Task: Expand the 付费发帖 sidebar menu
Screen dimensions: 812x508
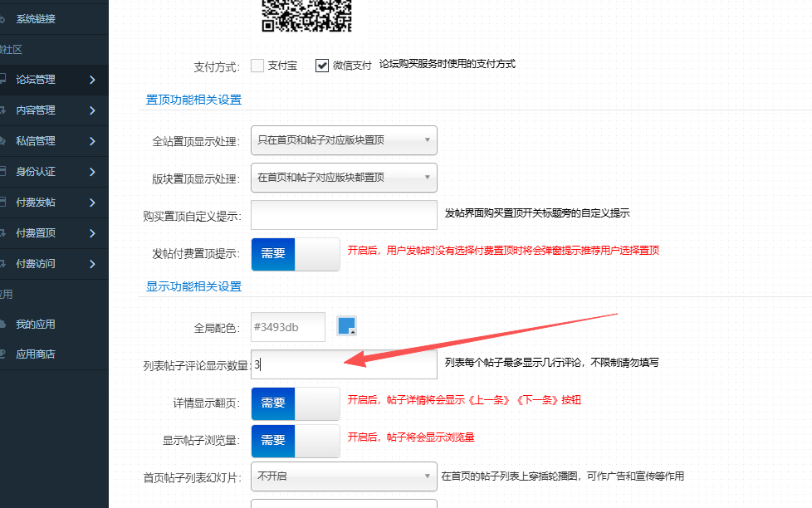Action: 91,203
